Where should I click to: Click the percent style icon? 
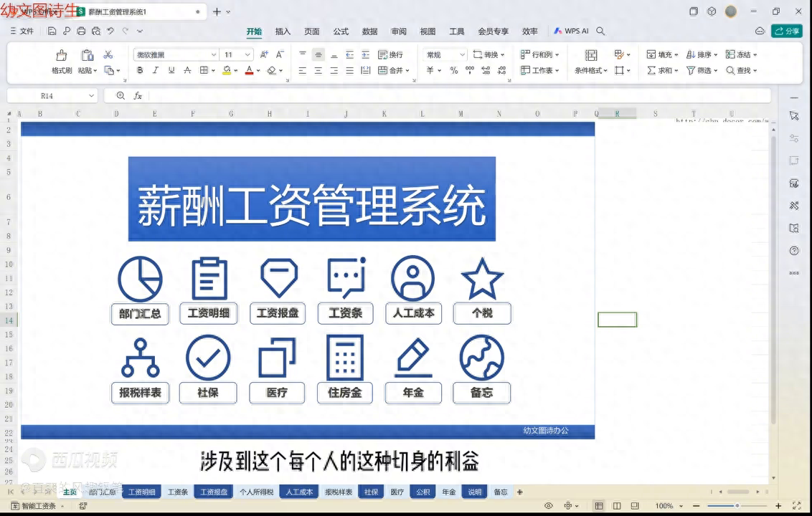coord(454,70)
